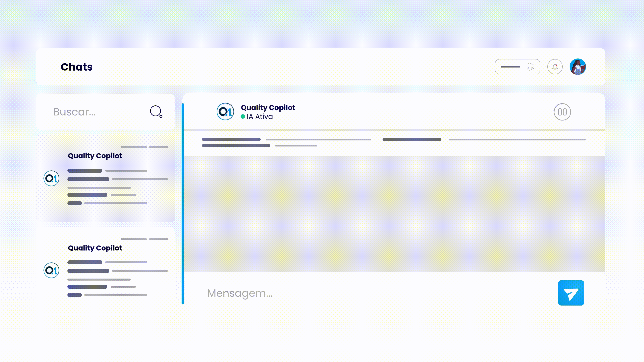Open the notifications bell
This screenshot has height=362, width=644.
[x=555, y=67]
